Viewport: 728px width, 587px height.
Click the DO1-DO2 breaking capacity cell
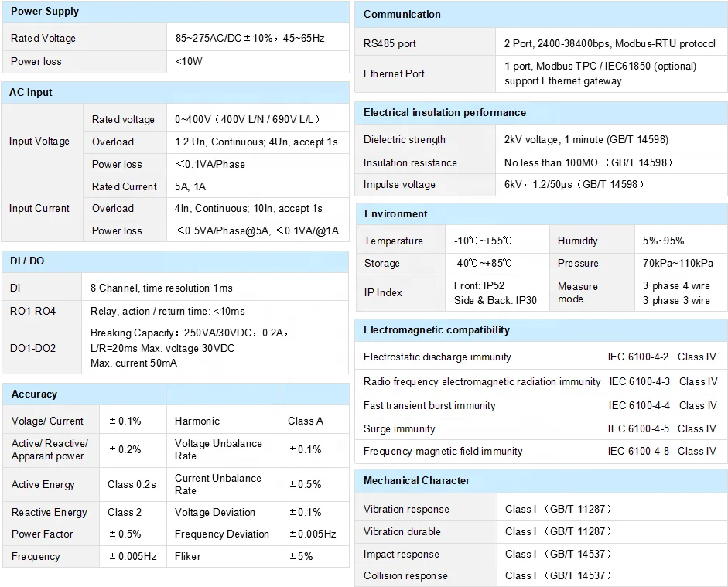(217, 348)
